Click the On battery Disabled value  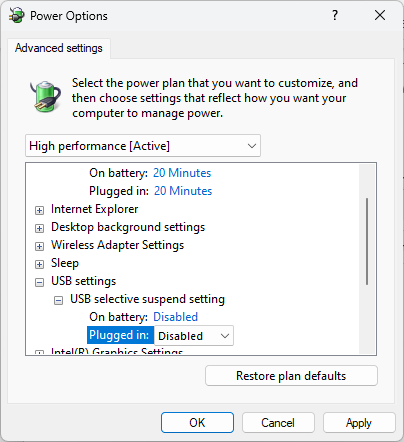pyautogui.click(x=175, y=317)
